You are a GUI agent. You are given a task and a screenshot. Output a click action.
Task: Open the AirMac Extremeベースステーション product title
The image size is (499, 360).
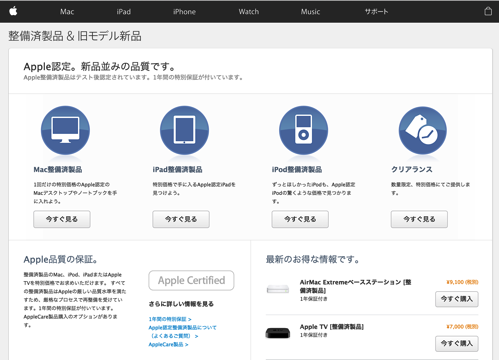356,286
